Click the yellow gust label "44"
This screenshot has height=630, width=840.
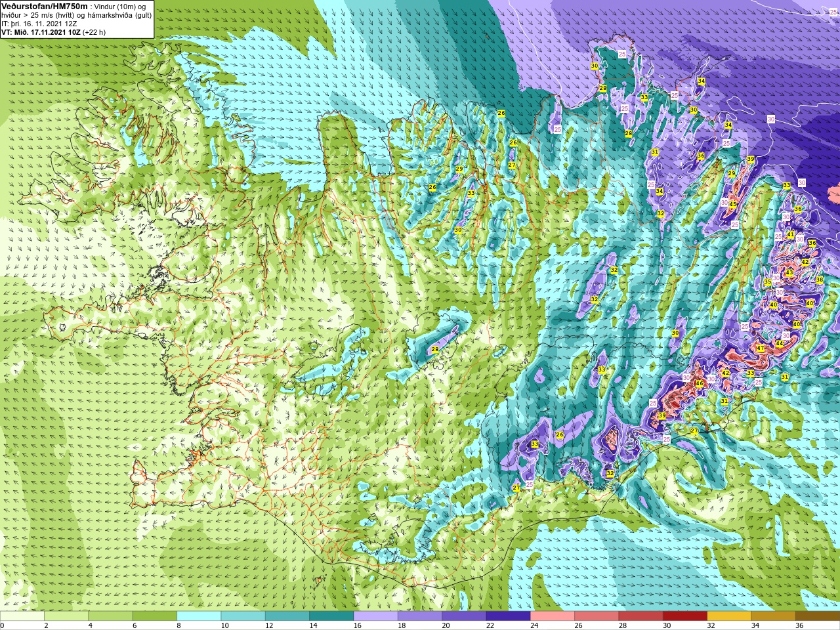pos(779,344)
